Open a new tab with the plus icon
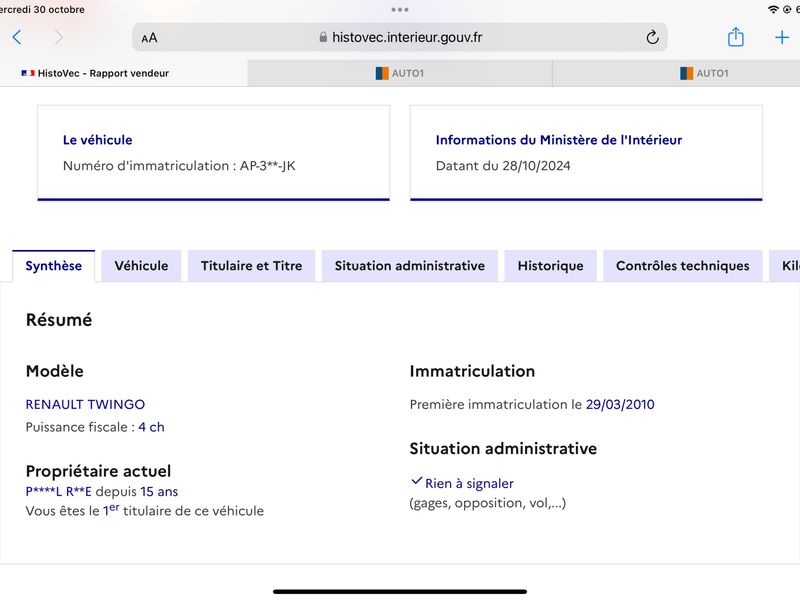 click(782, 37)
